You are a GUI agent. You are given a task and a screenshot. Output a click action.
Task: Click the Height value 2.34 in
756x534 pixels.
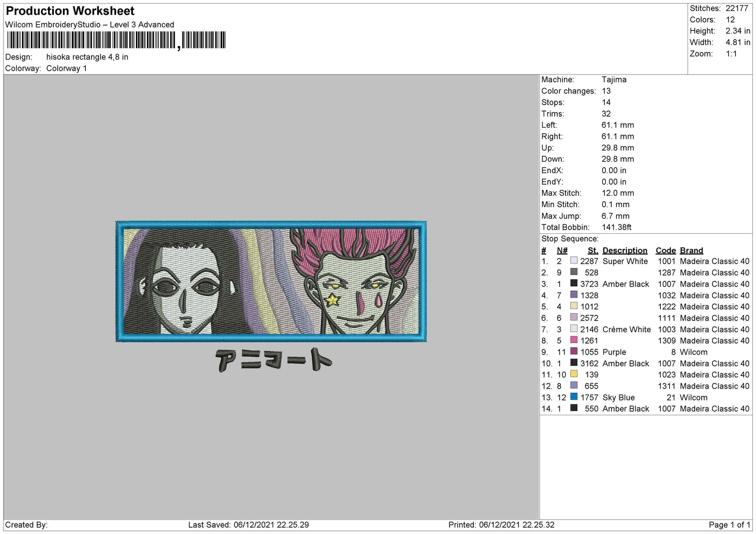(738, 31)
